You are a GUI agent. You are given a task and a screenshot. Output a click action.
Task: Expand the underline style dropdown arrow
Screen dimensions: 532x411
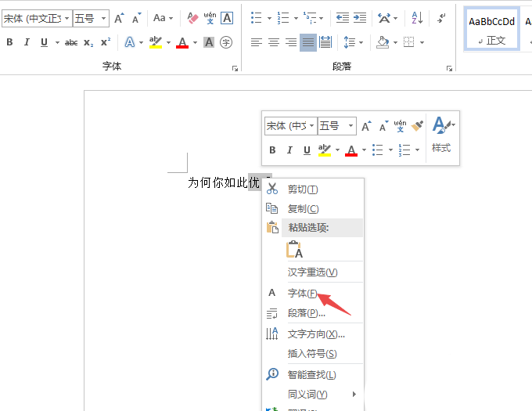pos(57,42)
